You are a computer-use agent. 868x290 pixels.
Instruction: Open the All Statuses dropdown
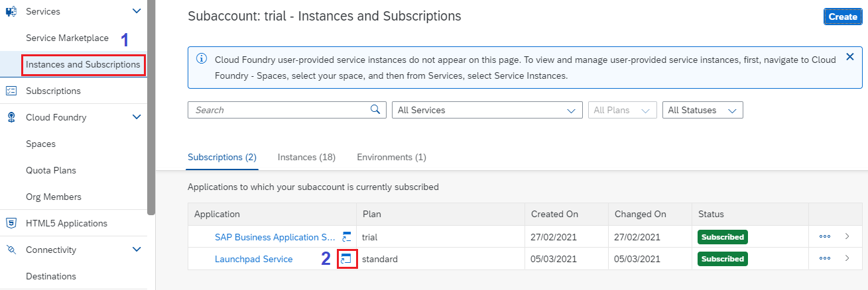coord(702,111)
